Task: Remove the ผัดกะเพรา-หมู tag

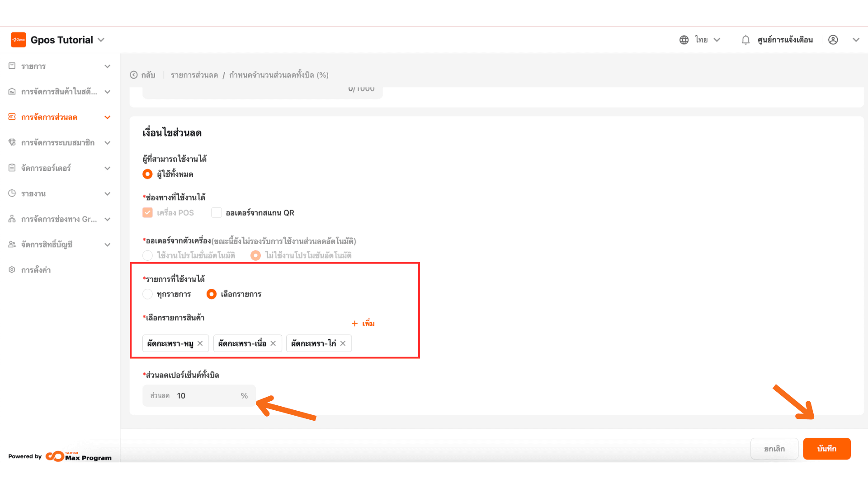Action: point(200,343)
